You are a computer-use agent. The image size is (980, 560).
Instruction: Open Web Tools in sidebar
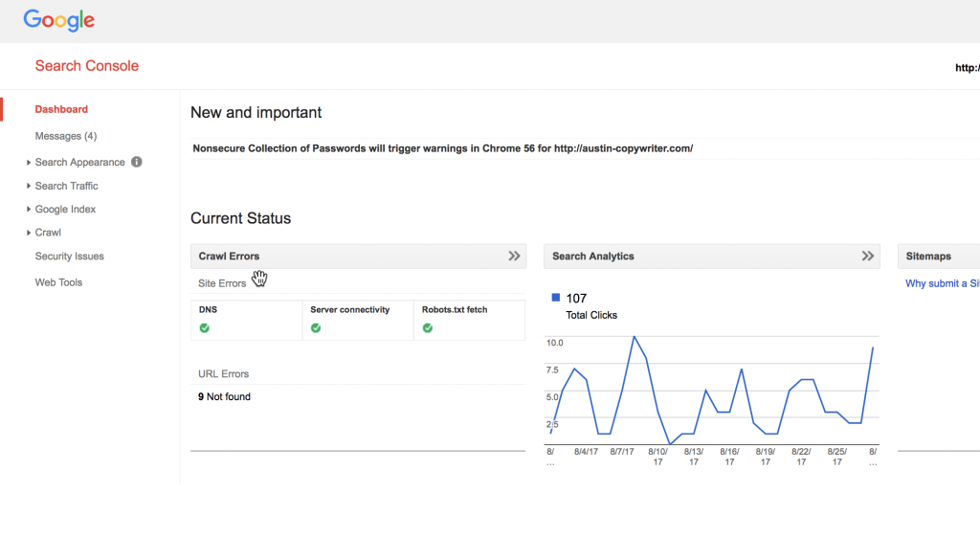point(58,282)
